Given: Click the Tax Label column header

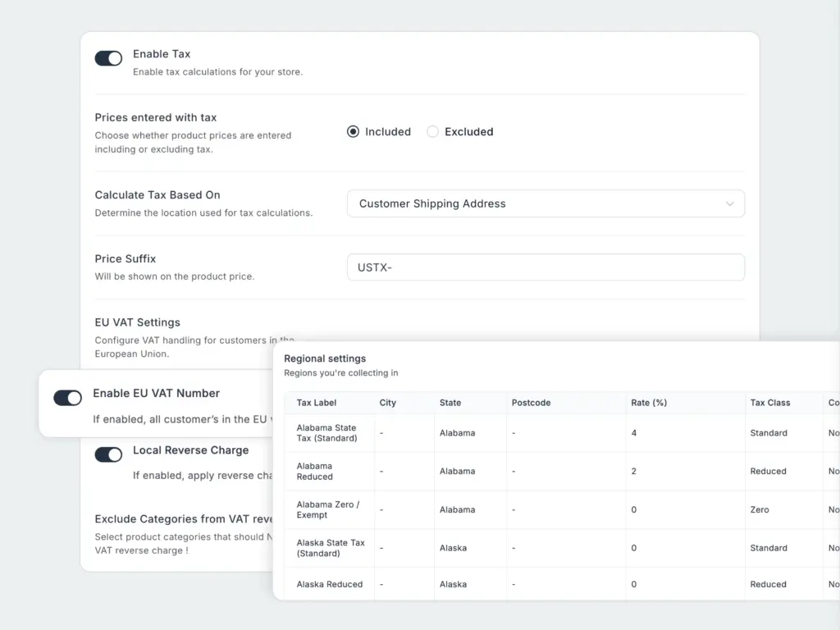Looking at the screenshot, I should [316, 403].
